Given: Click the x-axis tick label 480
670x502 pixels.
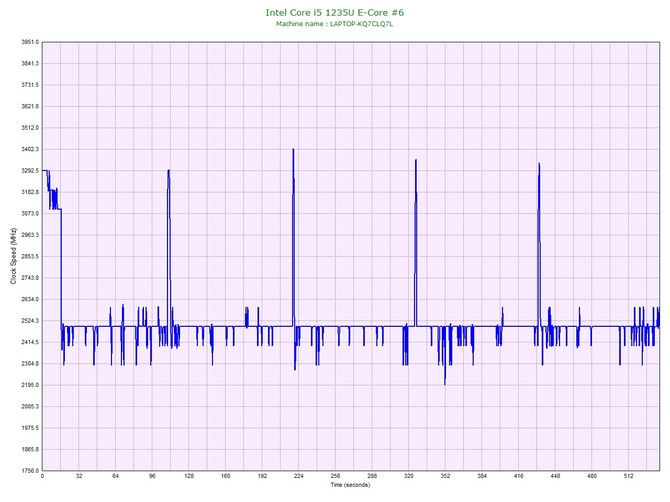Looking at the screenshot, I should point(592,476).
